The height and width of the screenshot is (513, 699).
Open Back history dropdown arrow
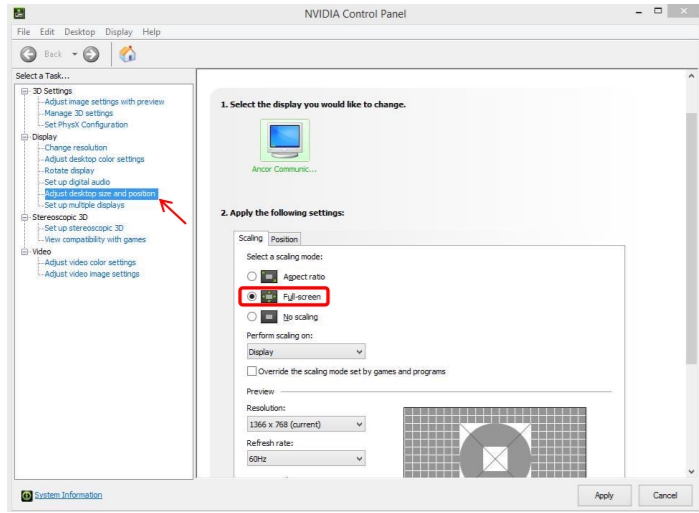click(74, 54)
